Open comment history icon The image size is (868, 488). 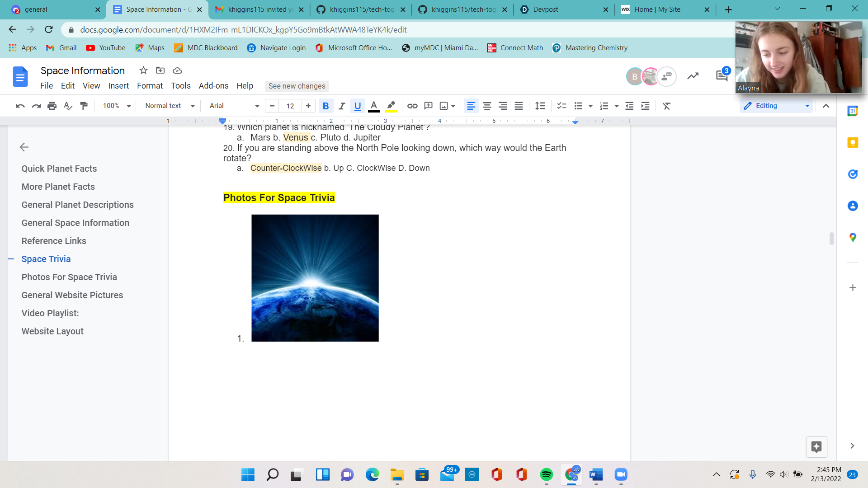click(722, 76)
